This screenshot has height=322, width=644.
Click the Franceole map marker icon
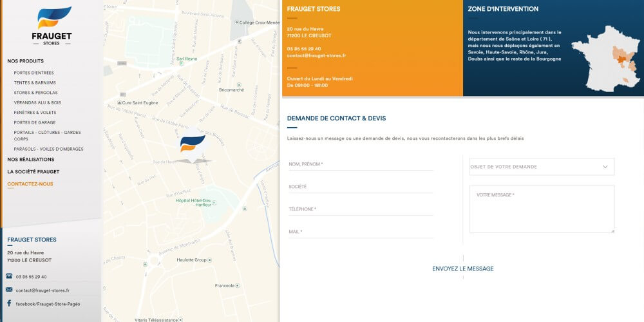pos(238,285)
